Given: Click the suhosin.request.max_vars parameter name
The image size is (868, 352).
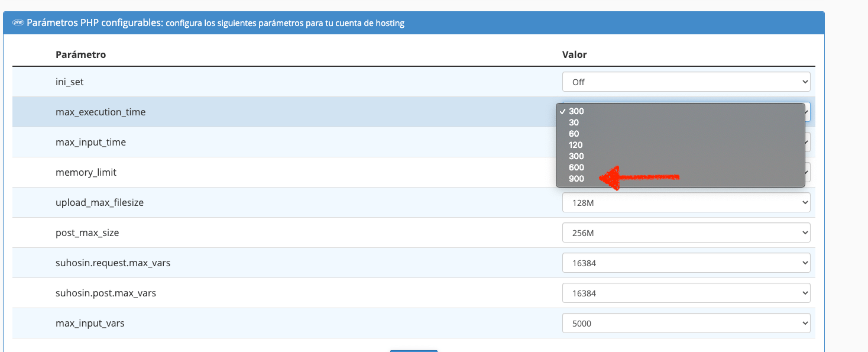Looking at the screenshot, I should tap(113, 263).
